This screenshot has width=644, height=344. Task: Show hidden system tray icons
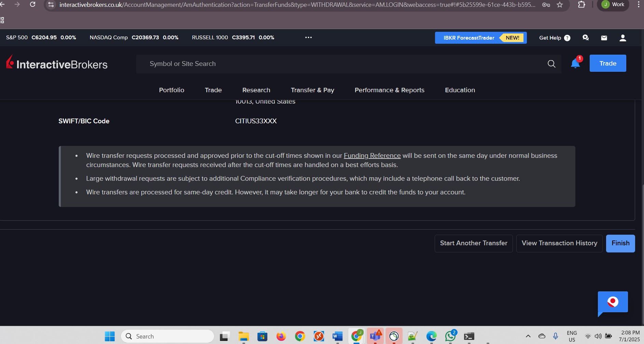528,336
